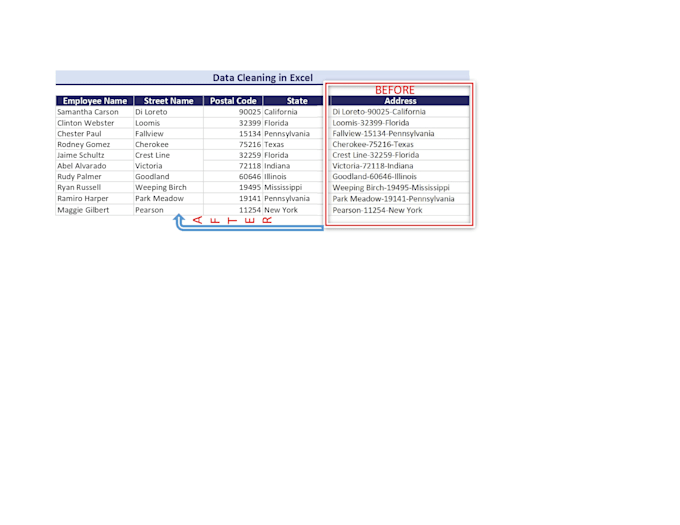
Task: Click address Cherokee-75216-Texas
Action: [x=399, y=144]
